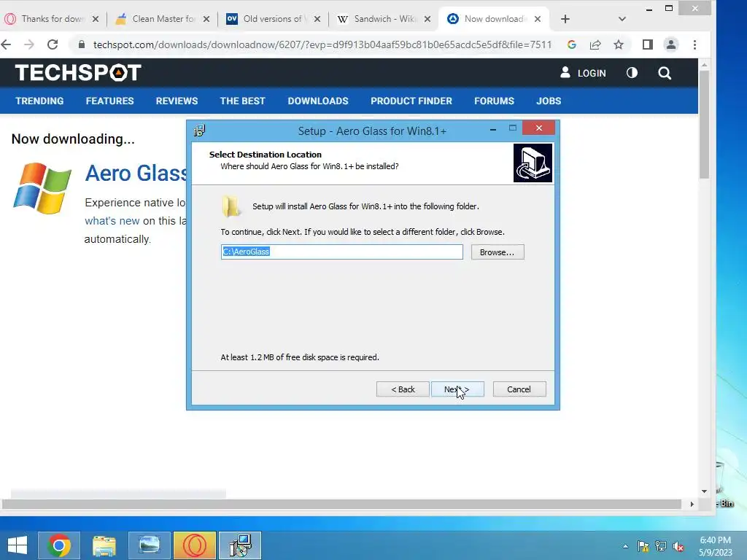This screenshot has width=747, height=560.
Task: Bookmark this page with the star
Action: (x=619, y=44)
